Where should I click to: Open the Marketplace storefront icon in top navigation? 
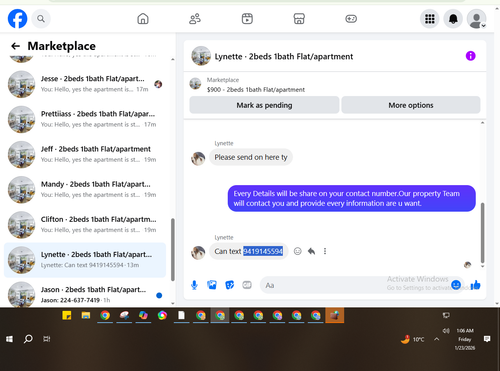[299, 19]
